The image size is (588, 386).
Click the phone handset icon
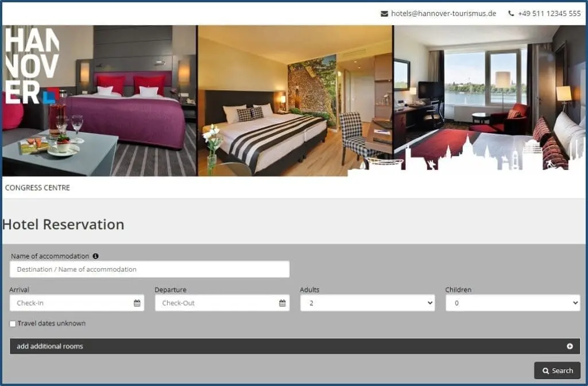[511, 14]
